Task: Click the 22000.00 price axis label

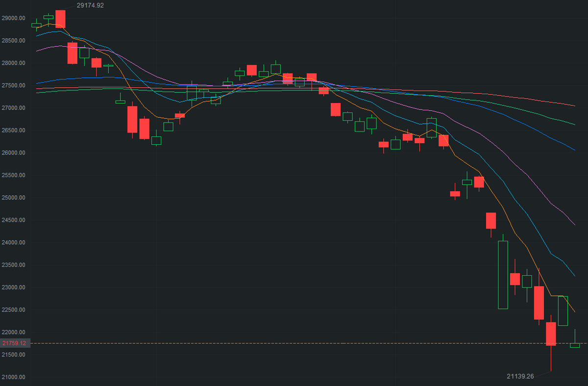Action: [14, 333]
